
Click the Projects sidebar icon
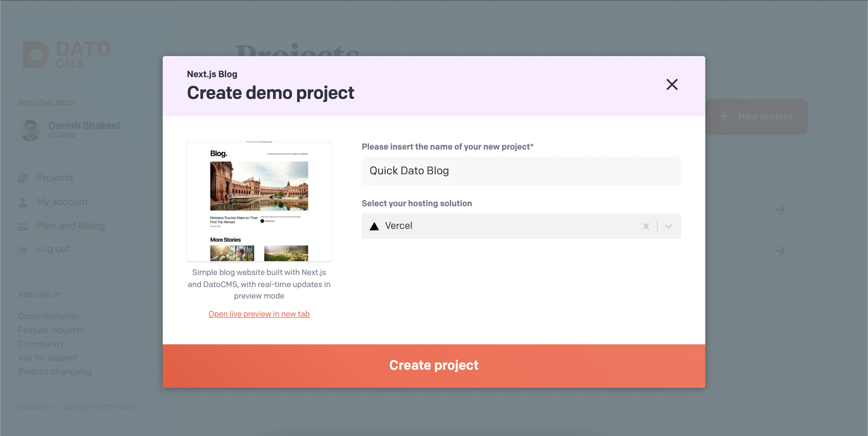[23, 179]
